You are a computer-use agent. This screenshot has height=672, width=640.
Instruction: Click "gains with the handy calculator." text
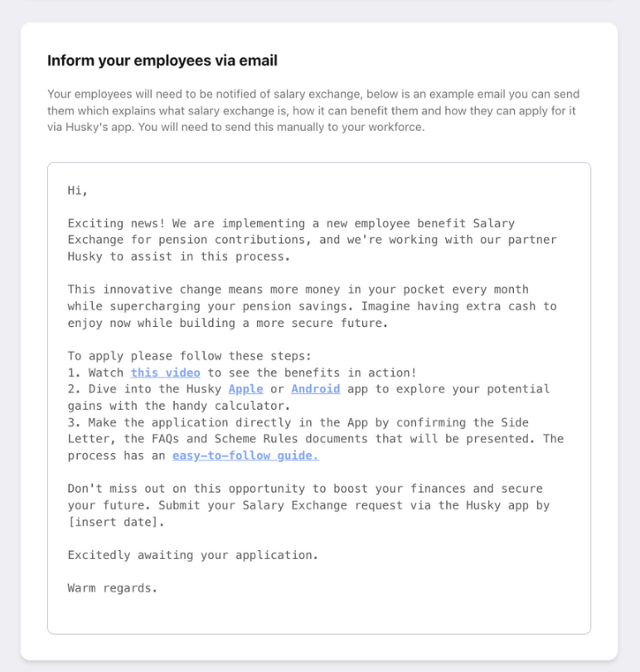[x=178, y=406]
